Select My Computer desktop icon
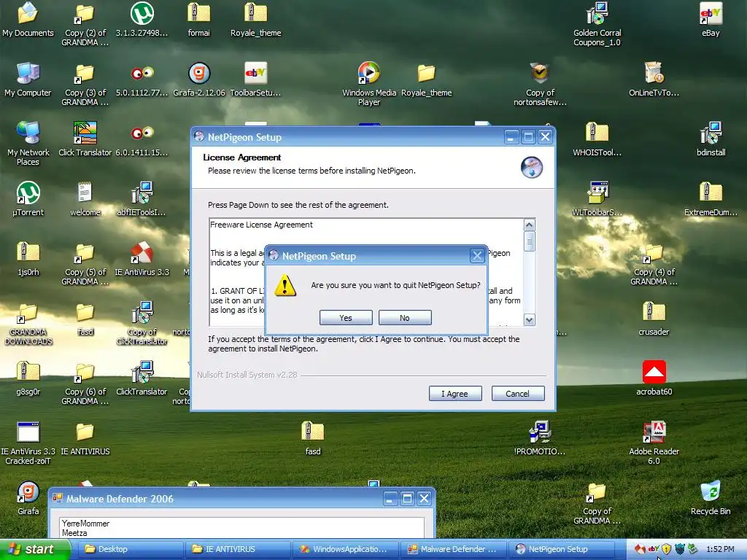 [28, 79]
